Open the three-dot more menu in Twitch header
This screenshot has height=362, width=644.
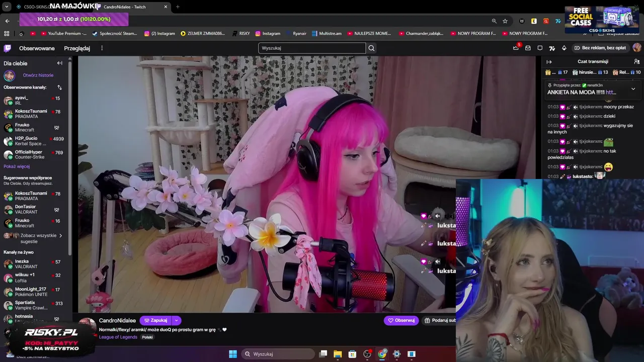102,48
